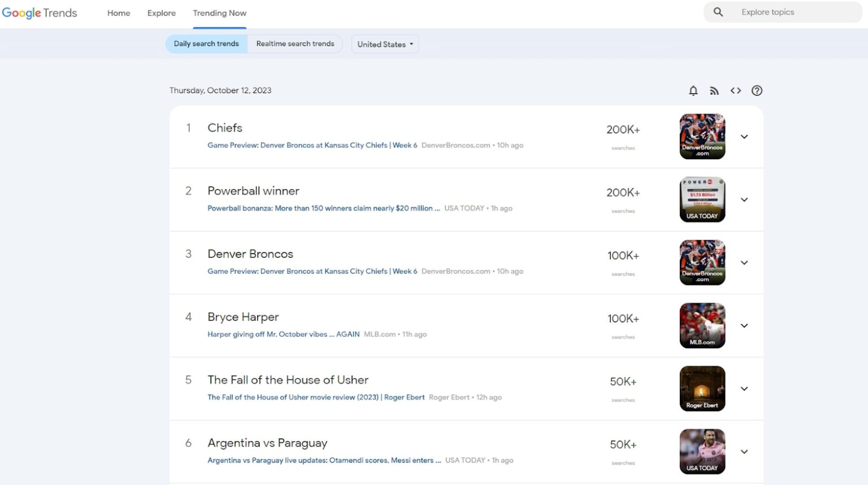Switch to Realtime search trends tab
Viewport: 868px width, 485px height.
click(x=295, y=43)
